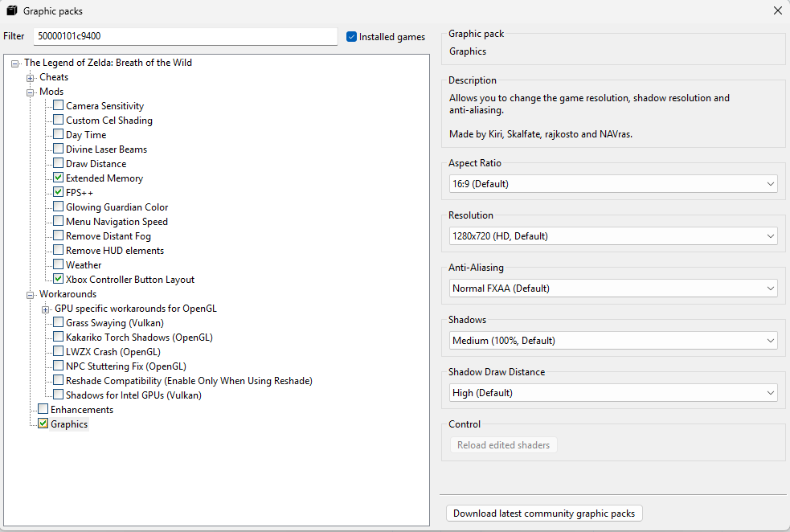Select the Workarounds tree item label
Image resolution: width=790 pixels, height=532 pixels.
coord(68,294)
